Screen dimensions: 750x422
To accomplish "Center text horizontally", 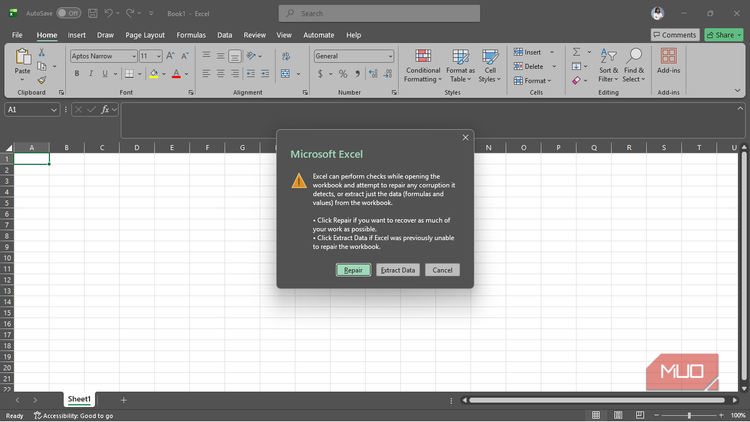I will (x=221, y=74).
